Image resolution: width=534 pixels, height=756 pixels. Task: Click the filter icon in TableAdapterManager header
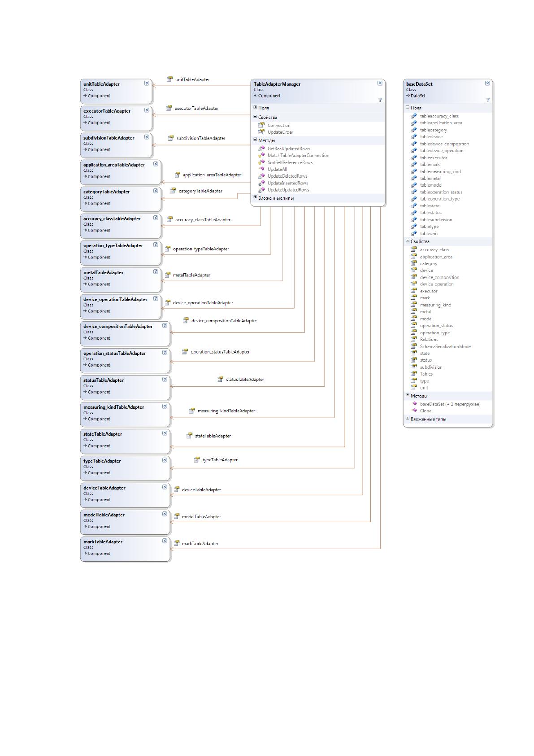click(x=380, y=100)
